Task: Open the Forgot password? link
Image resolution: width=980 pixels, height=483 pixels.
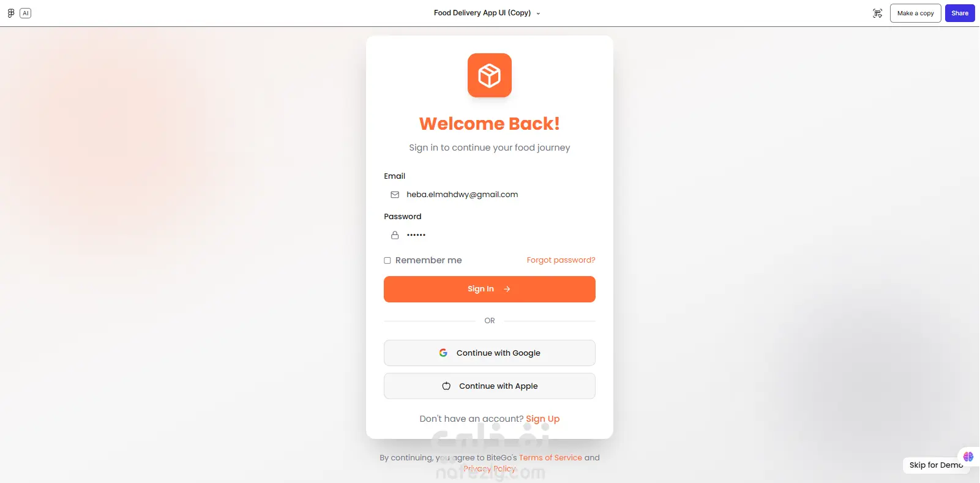Action: [561, 260]
